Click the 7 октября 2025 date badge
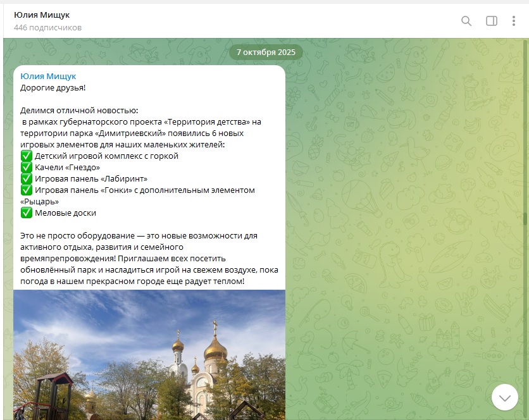529x420 pixels. 266,52
